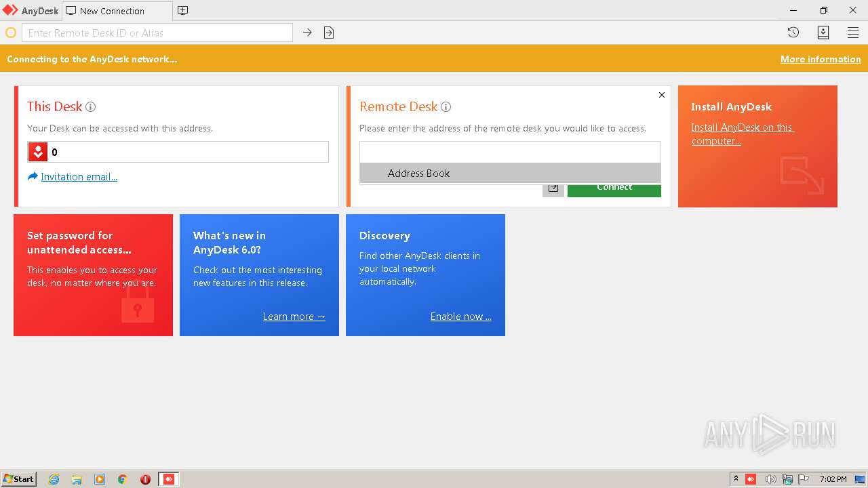868x488 pixels.
Task: Launch Internet Explorer from taskbar
Action: click(x=54, y=479)
